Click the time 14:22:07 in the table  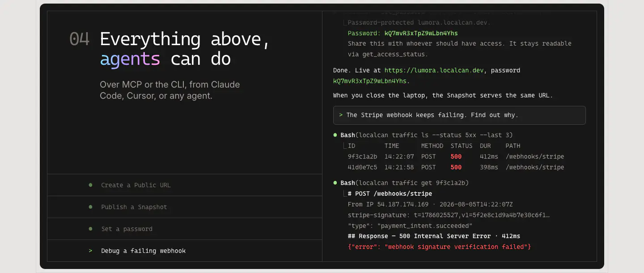pyautogui.click(x=399, y=157)
